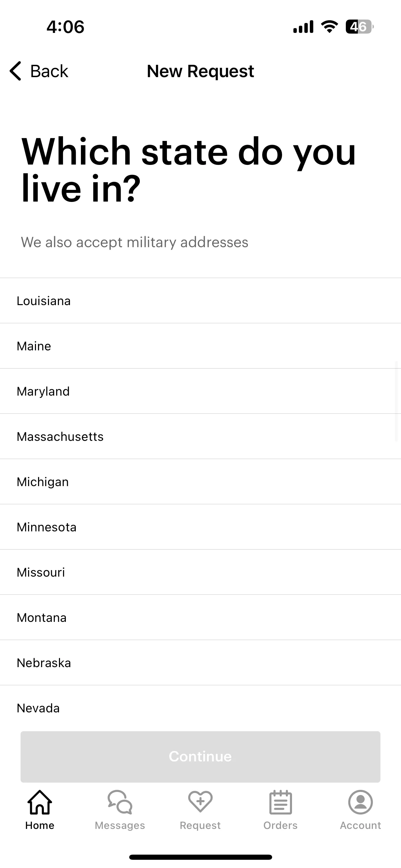Tap the Request heart-plus icon
Image resolution: width=401 pixels, height=868 pixels.
tap(200, 801)
